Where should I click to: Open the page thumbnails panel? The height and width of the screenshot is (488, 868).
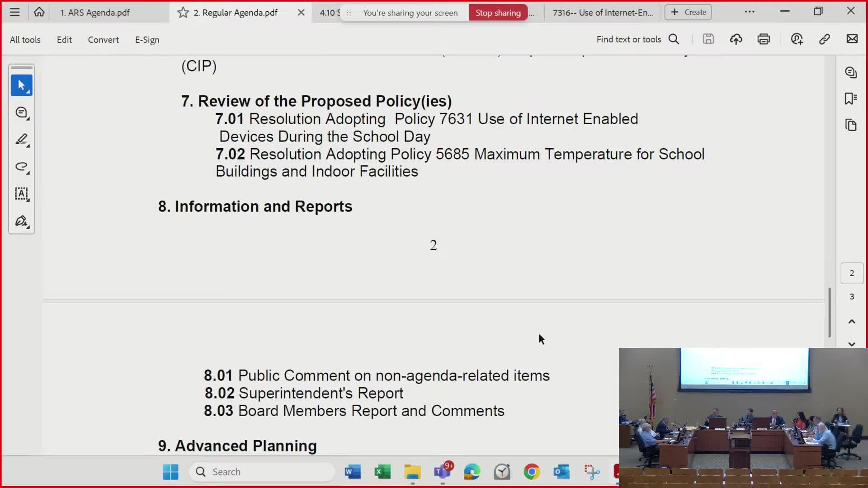[x=851, y=125]
